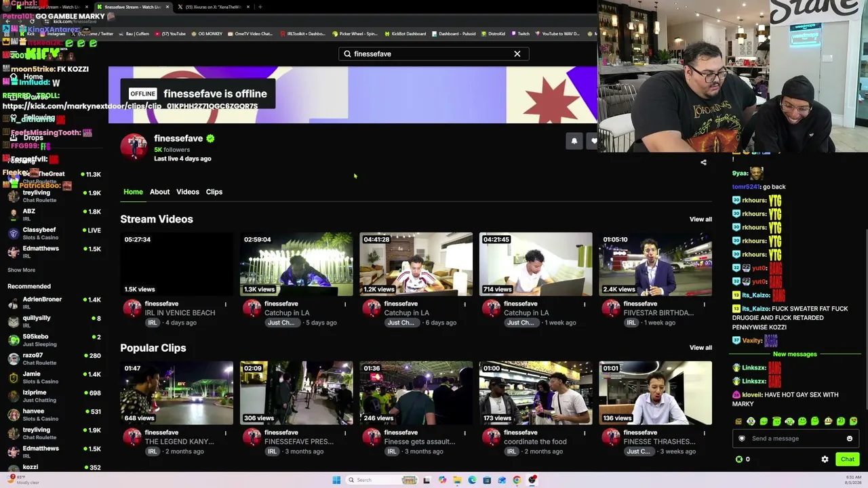Open options for THE LEGEND KANY... clip
868x488 pixels.
click(226, 433)
